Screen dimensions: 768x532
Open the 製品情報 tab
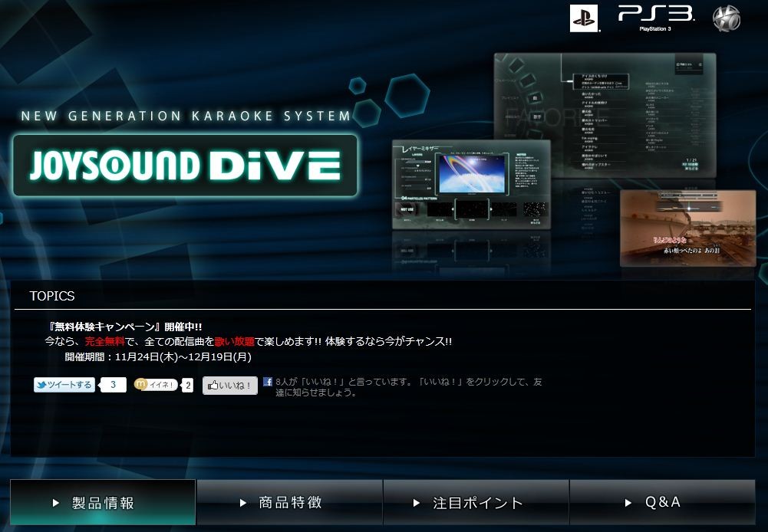(x=103, y=503)
